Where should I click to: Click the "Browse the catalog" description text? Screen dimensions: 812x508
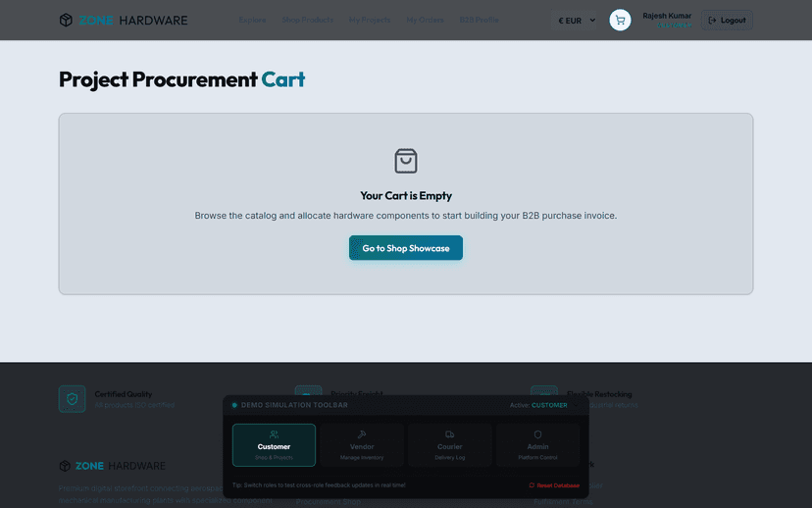click(406, 216)
